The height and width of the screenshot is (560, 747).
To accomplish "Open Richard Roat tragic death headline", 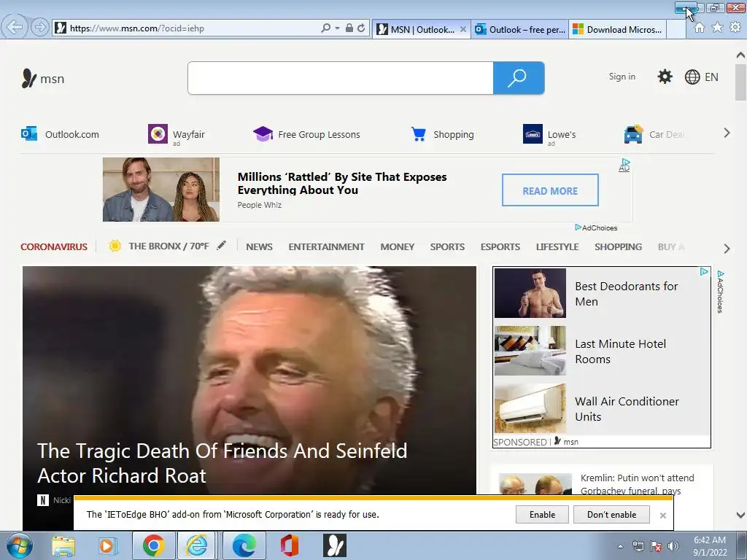I will tap(222, 463).
